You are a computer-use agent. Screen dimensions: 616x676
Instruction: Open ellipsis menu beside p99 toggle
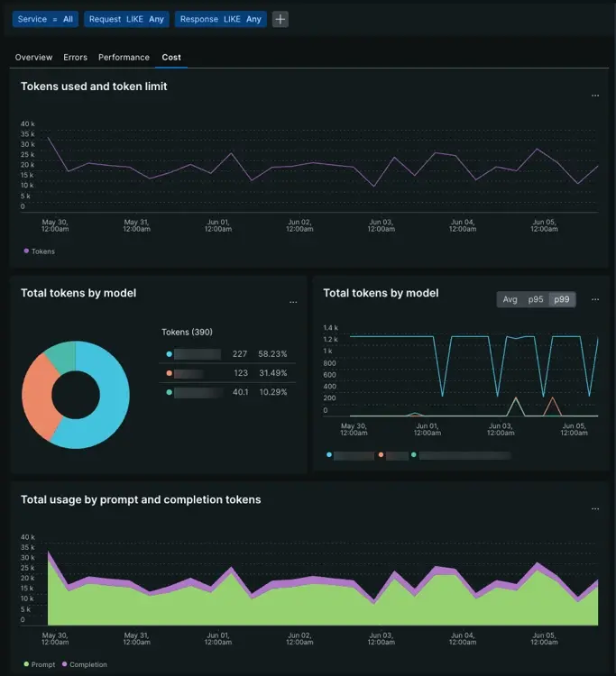click(594, 300)
